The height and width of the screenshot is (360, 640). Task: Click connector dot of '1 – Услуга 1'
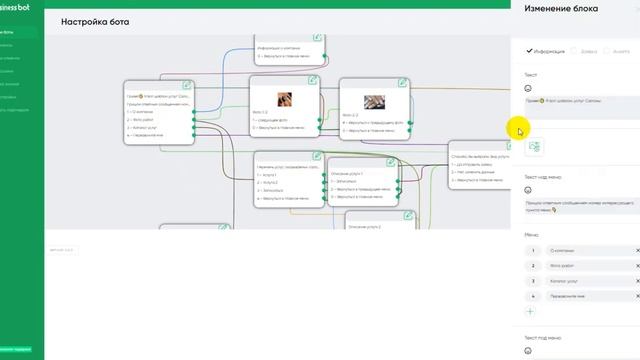[324, 175]
